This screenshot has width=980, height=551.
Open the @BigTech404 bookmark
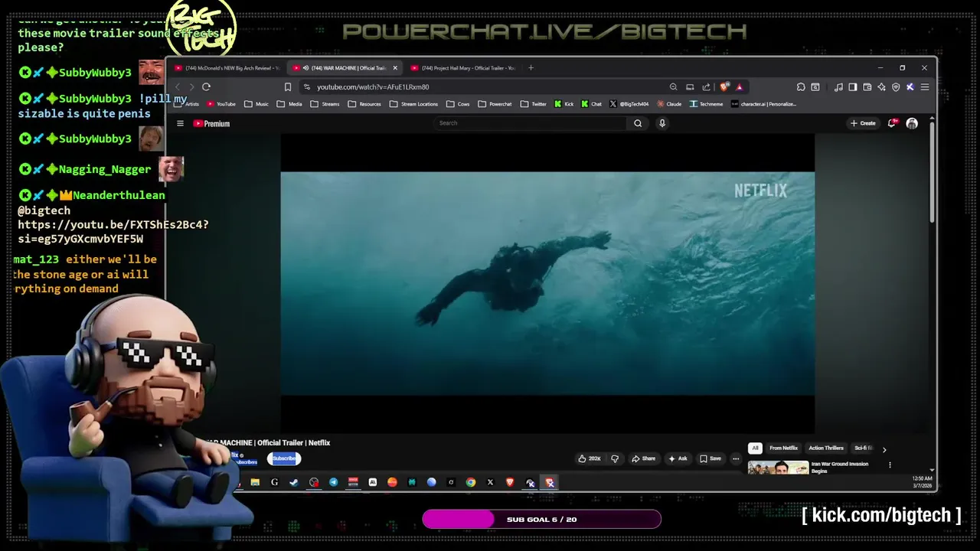(629, 104)
